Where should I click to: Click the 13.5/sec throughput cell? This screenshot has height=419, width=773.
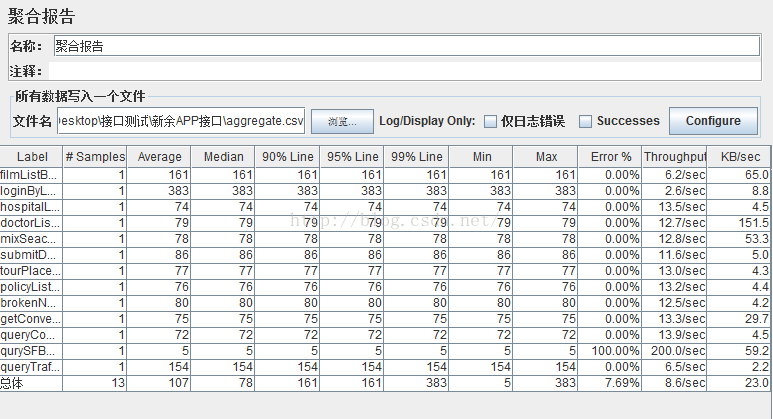tap(674, 207)
